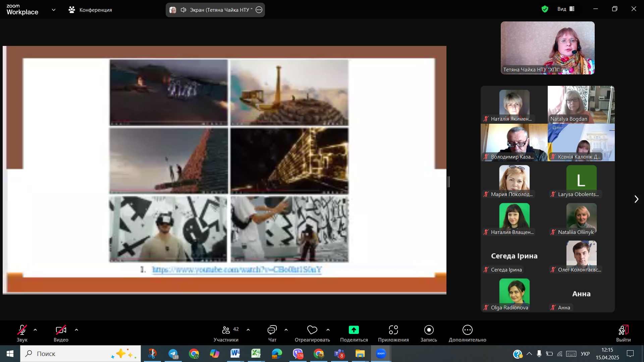Viewport: 644px width, 362px height.
Task: Open the YouTube link on the slide
Action: point(237,269)
